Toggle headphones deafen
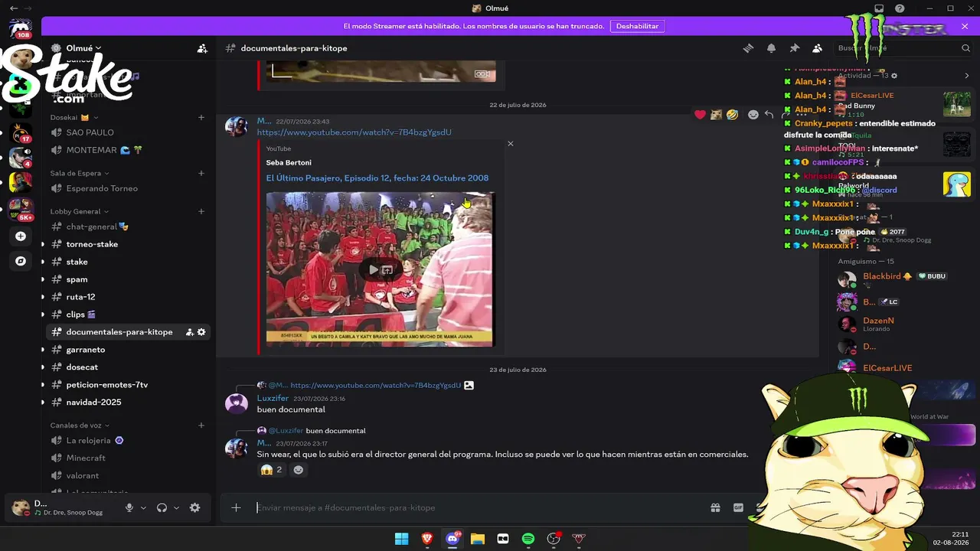 click(x=162, y=507)
